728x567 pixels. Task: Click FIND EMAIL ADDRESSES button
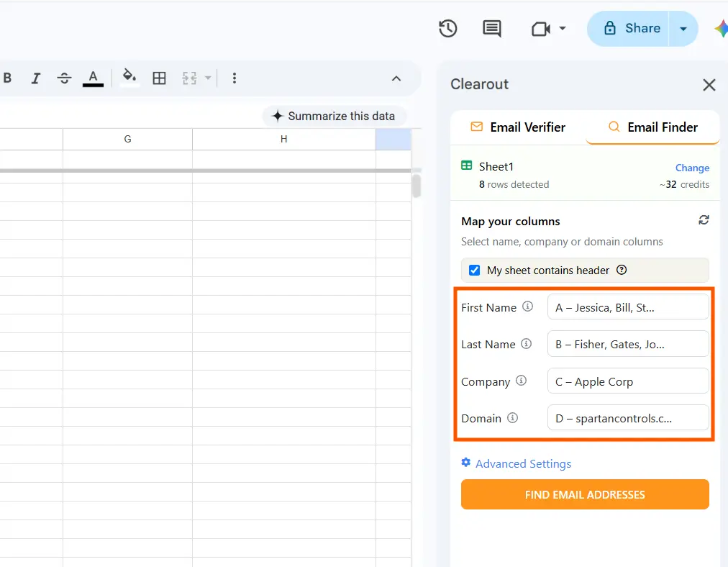click(x=585, y=494)
